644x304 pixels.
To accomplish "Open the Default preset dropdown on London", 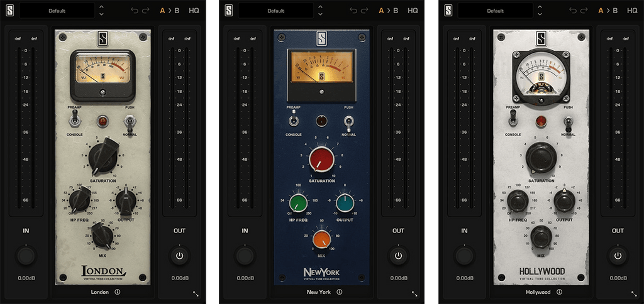I will pos(57,11).
